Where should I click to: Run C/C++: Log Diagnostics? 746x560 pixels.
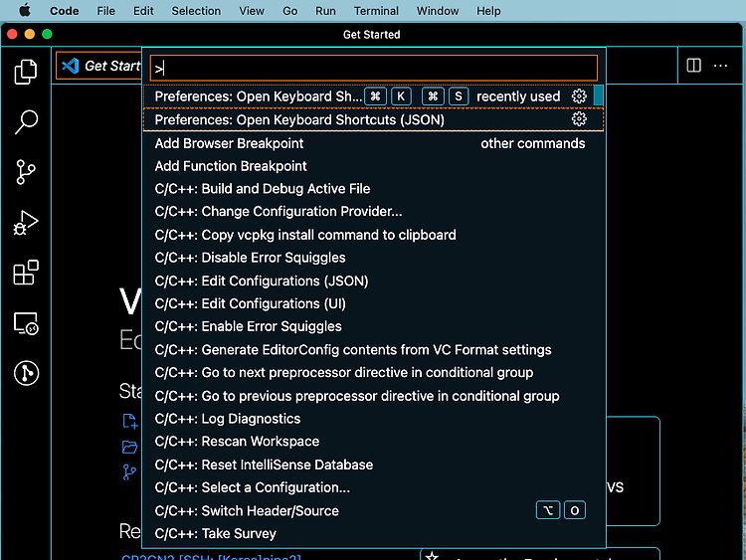click(x=373, y=419)
